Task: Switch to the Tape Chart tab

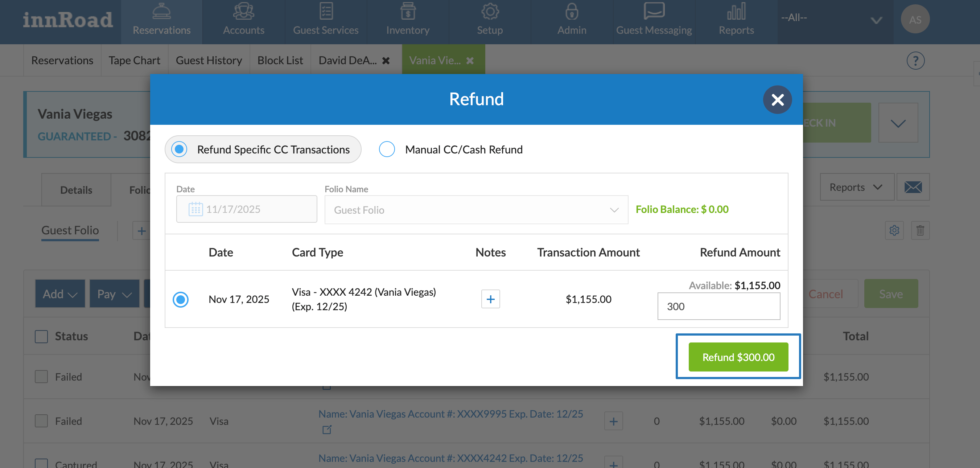Action: click(x=134, y=61)
